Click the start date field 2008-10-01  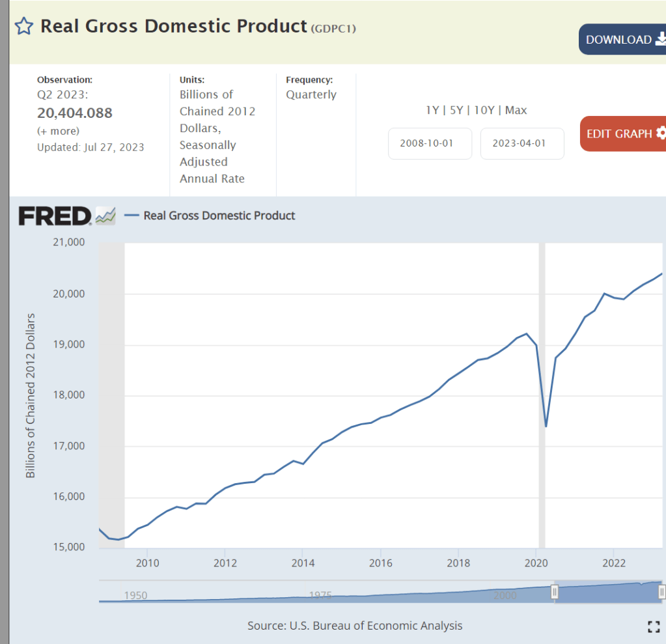(x=430, y=143)
